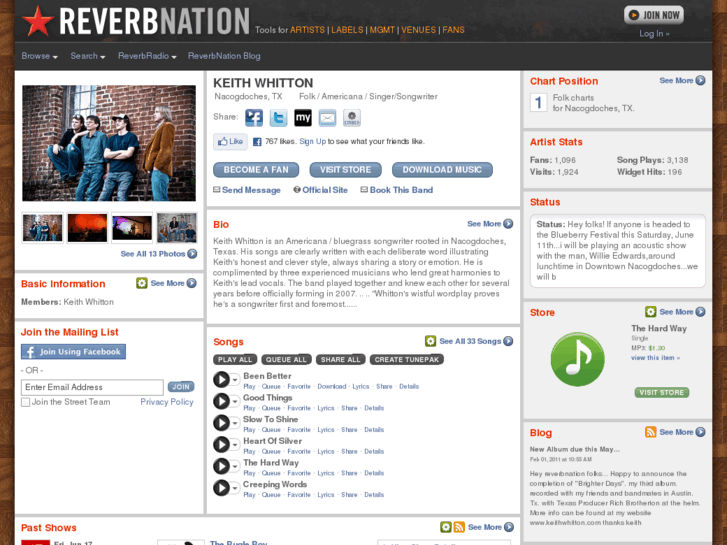Open dropdown arrow next to Good Things
This screenshot has height=545, width=727.
[x=235, y=401]
